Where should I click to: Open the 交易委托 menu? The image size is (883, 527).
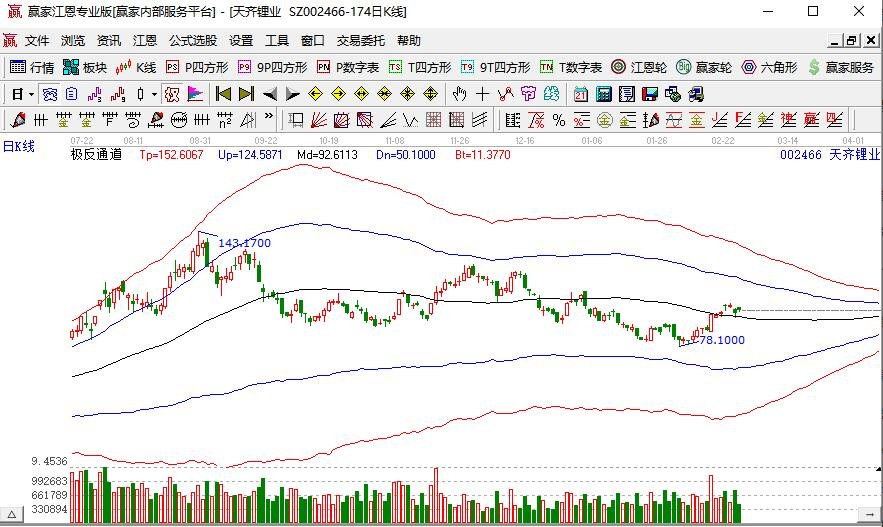[360, 41]
